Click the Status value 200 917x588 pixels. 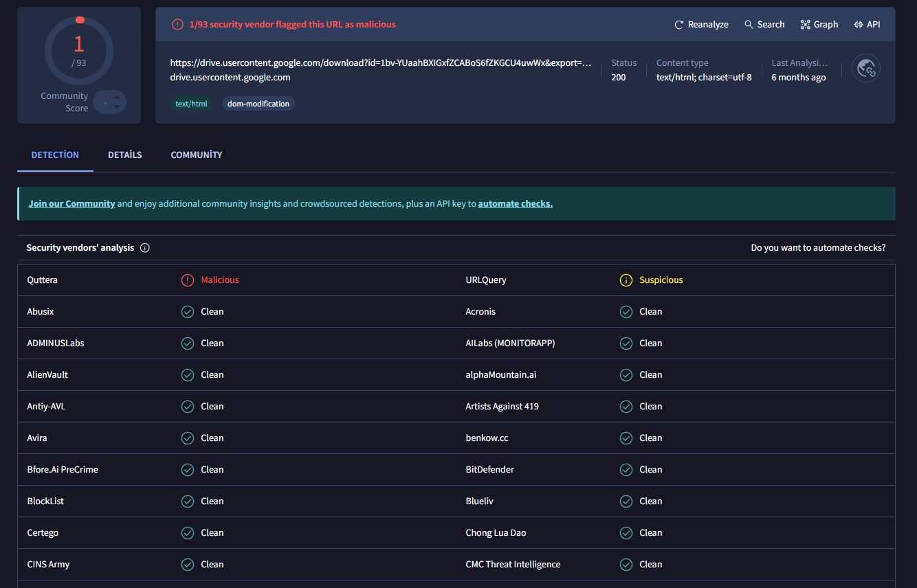pyautogui.click(x=619, y=78)
